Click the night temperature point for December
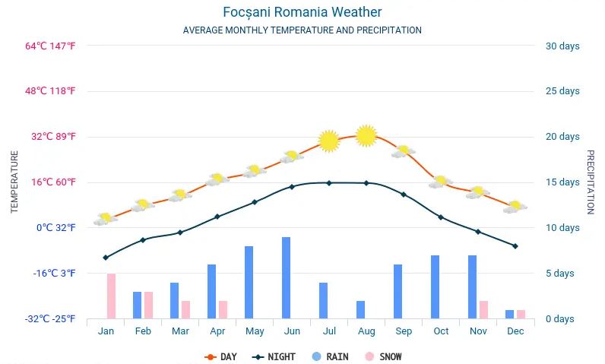The height and width of the screenshot is (364, 605). [515, 246]
